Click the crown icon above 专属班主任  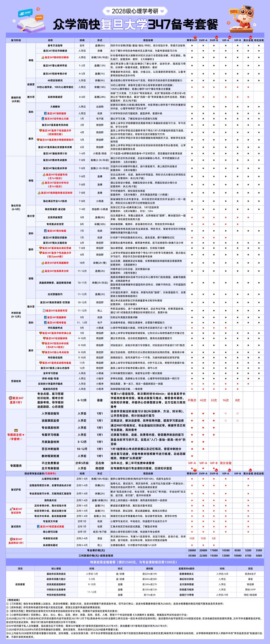point(16,430)
